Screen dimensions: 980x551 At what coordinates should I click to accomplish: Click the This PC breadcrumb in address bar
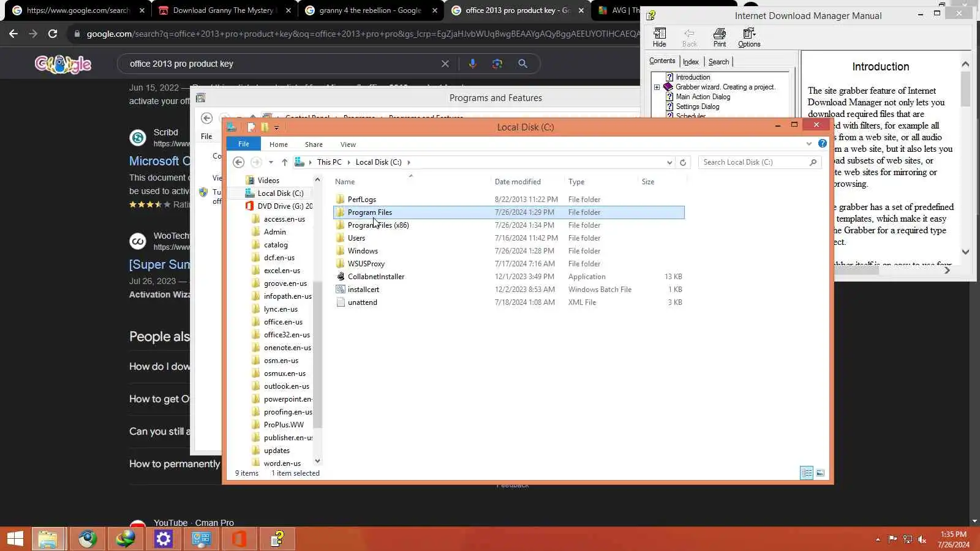[x=329, y=162]
